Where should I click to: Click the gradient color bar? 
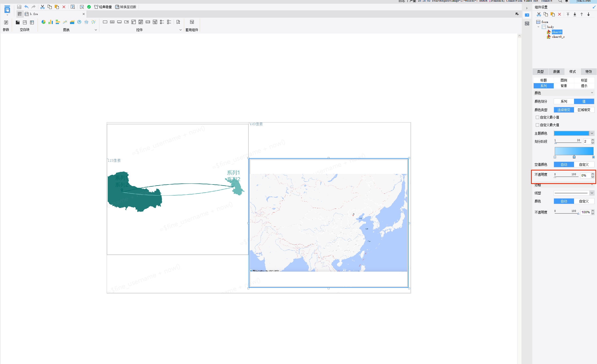coord(574,151)
